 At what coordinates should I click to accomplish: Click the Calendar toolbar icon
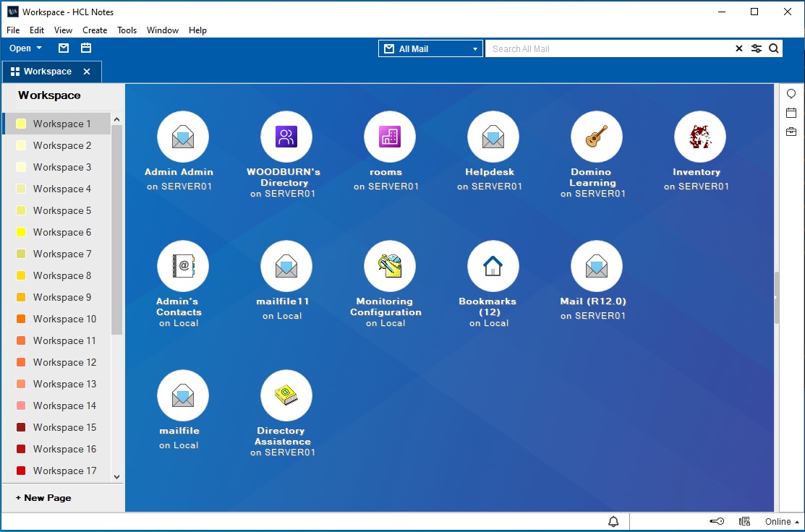pyautogui.click(x=86, y=48)
